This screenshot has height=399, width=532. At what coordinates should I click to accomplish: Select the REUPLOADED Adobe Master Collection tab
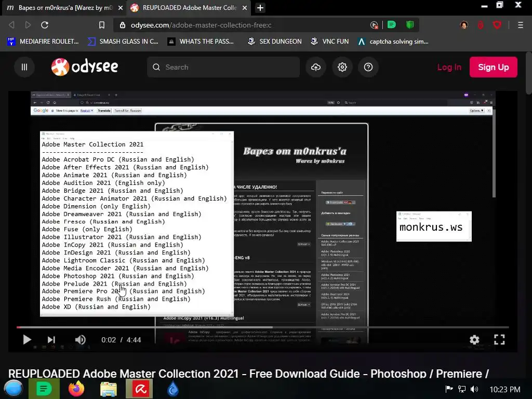[188, 8]
